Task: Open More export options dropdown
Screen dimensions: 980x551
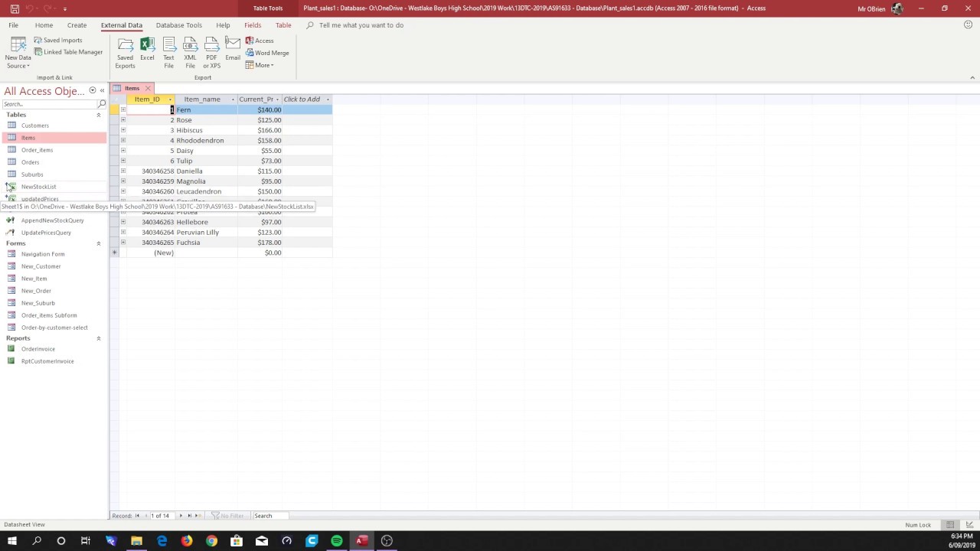Action: click(260, 65)
